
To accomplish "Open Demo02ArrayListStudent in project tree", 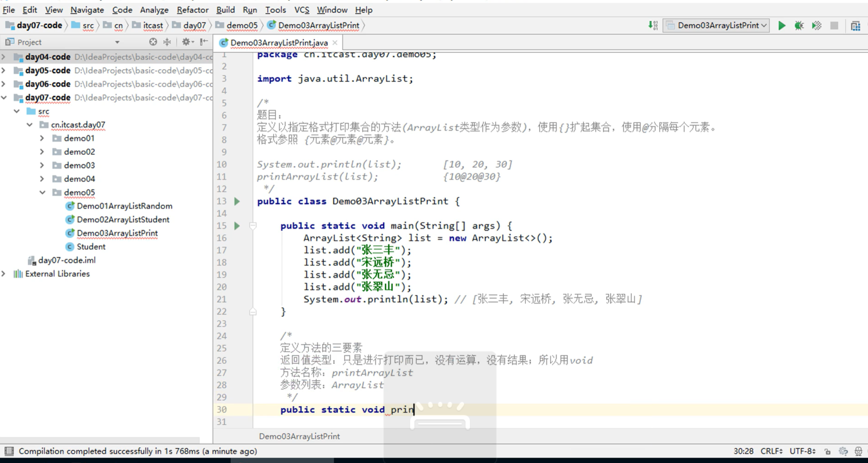I will [x=123, y=220].
